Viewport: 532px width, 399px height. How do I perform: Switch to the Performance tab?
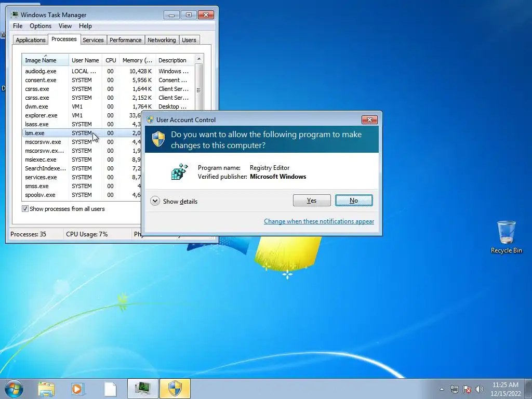click(126, 40)
